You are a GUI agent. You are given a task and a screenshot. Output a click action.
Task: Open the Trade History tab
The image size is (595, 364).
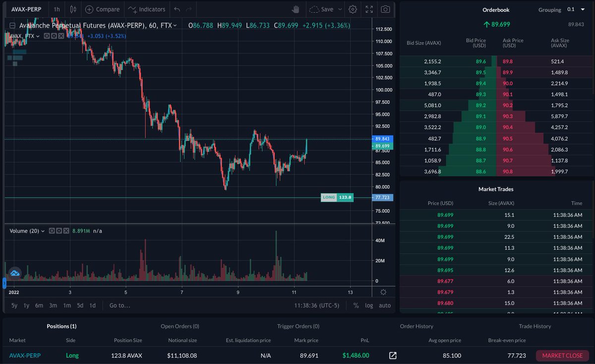point(535,326)
